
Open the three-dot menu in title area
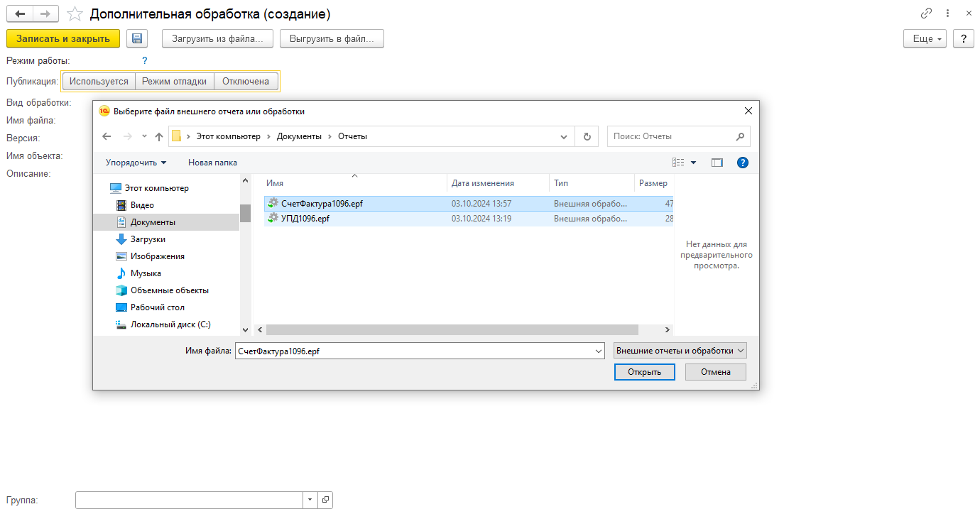[x=948, y=13]
